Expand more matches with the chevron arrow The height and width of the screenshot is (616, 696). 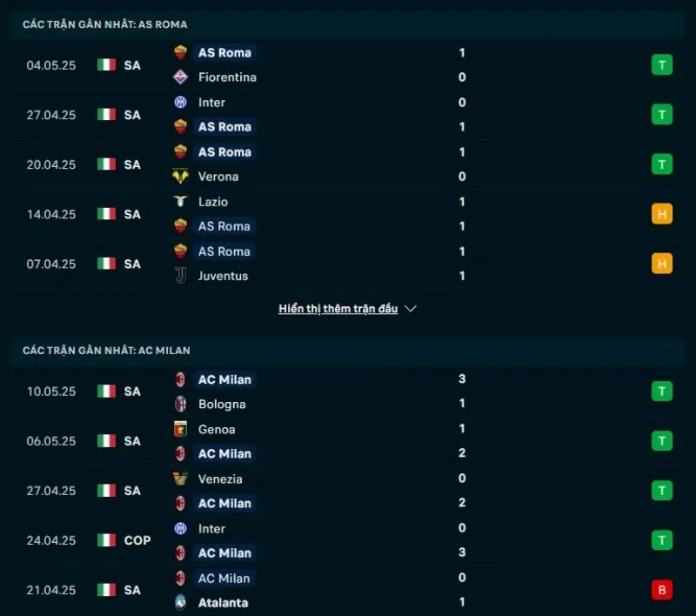click(x=410, y=308)
